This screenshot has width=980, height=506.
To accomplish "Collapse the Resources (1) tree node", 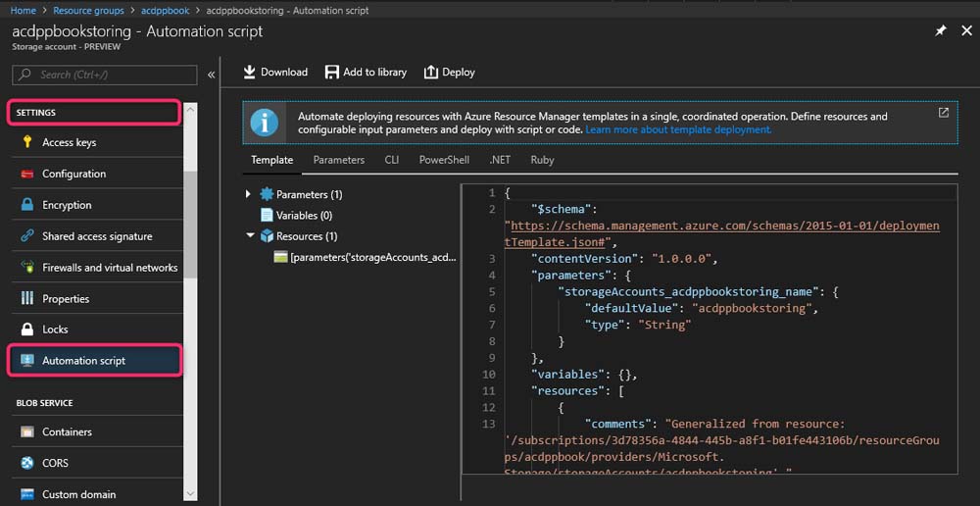I will [x=249, y=235].
